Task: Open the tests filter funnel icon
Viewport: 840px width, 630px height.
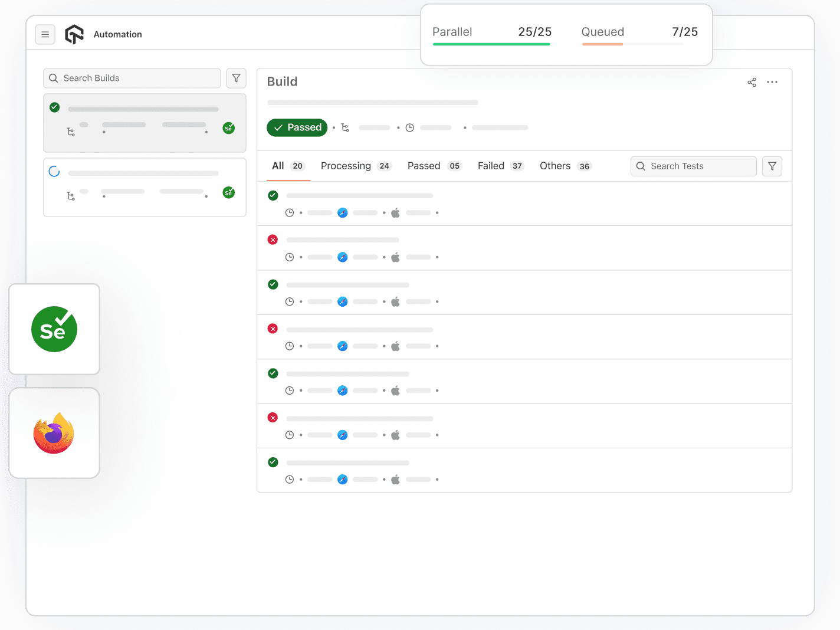Action: [x=772, y=166]
